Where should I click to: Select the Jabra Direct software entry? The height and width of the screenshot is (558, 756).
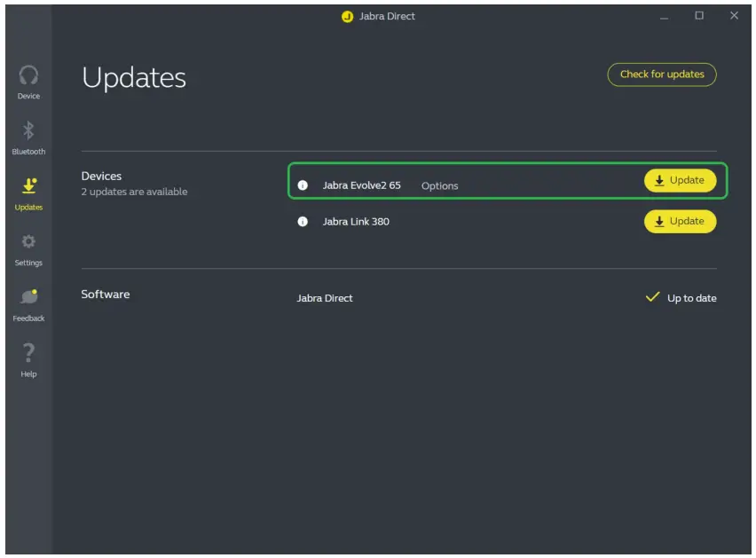pyautogui.click(x=325, y=298)
